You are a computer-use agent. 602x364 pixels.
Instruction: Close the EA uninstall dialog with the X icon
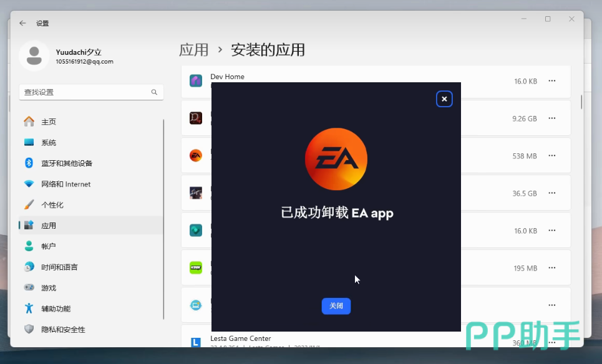click(x=444, y=99)
